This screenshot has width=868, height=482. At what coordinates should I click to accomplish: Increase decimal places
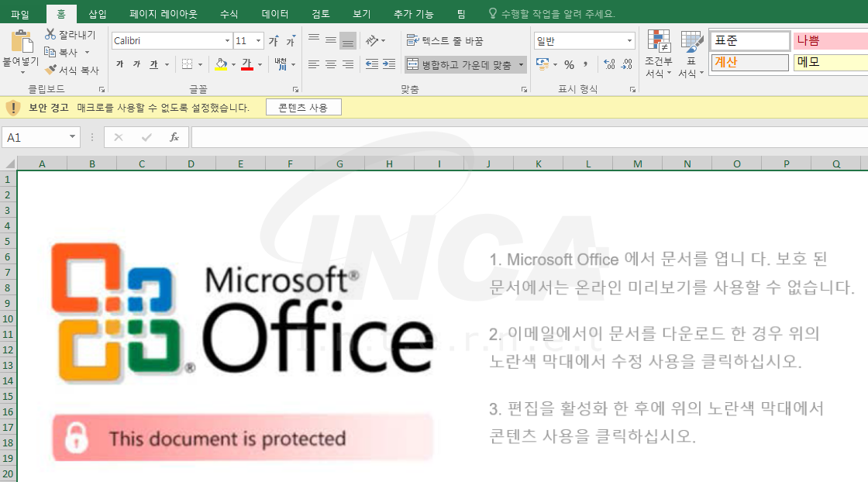609,64
